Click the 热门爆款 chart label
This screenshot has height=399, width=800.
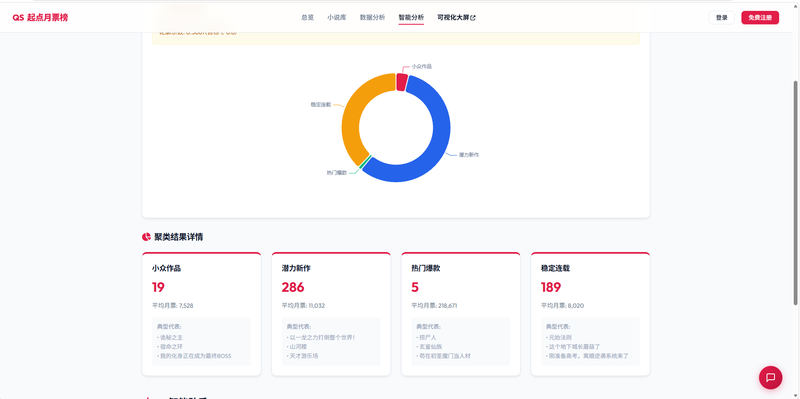337,172
